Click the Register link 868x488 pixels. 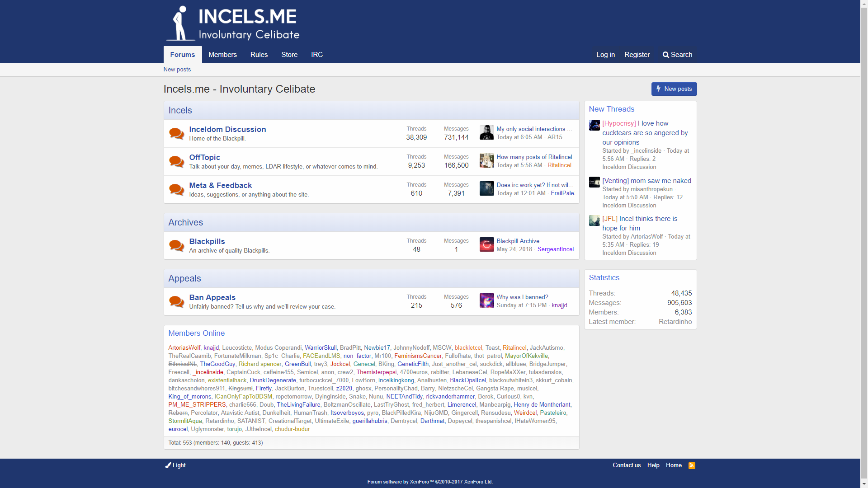coord(637,55)
